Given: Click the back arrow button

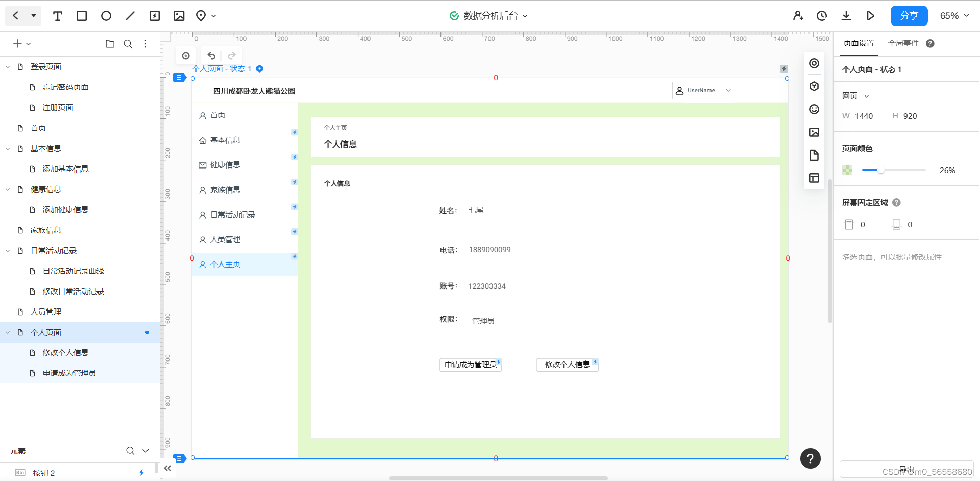Looking at the screenshot, I should tap(16, 16).
